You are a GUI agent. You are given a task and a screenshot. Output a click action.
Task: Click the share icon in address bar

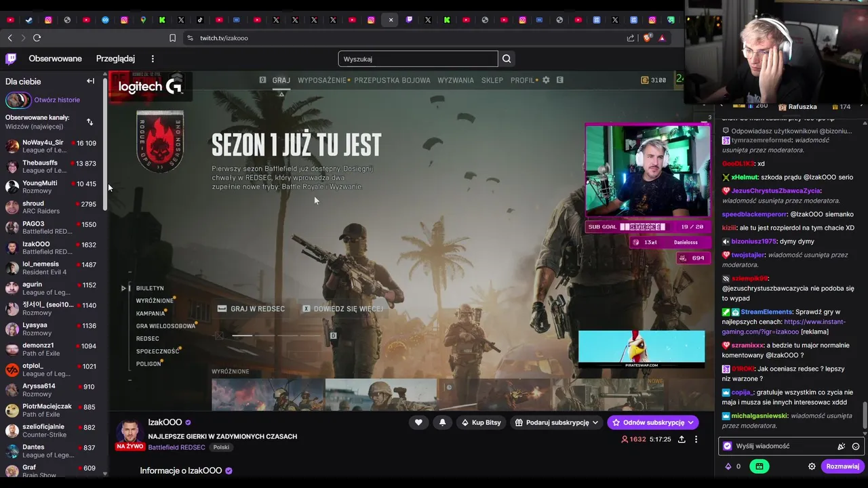pyautogui.click(x=631, y=38)
